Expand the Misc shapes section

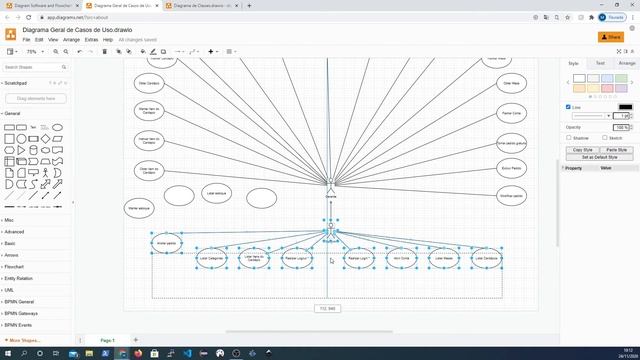pos(9,220)
